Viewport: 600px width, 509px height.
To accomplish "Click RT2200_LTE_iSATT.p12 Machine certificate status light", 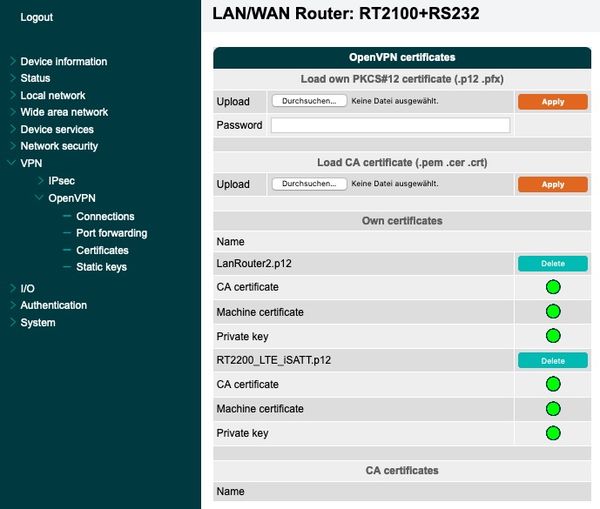I will pos(553,409).
